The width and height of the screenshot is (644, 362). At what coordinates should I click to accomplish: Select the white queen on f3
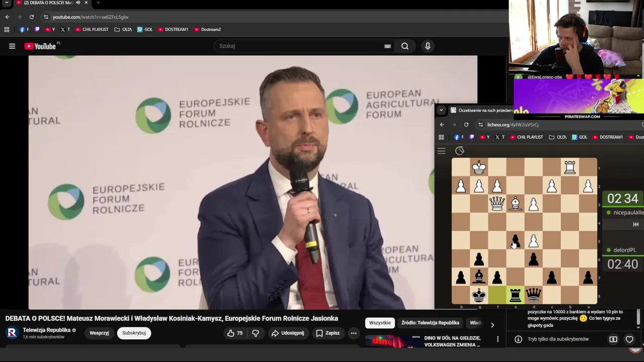point(497,204)
